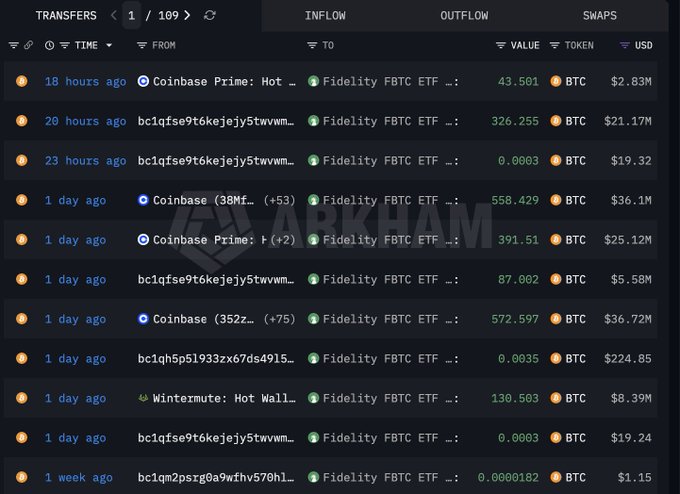Click Fidelity icon in the $2.83M row
This screenshot has height=494, width=680.
[x=314, y=81]
